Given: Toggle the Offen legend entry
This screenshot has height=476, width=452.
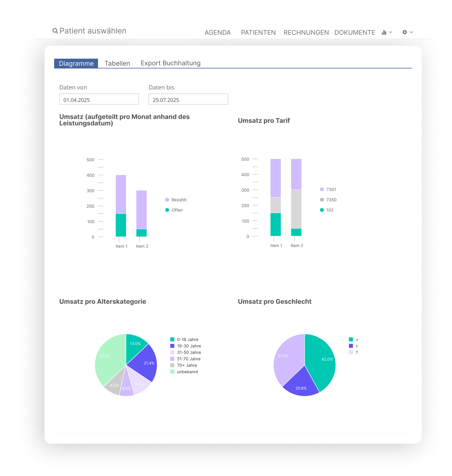Looking at the screenshot, I should [174, 210].
